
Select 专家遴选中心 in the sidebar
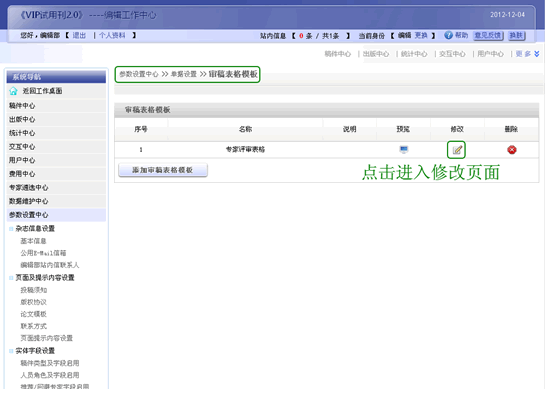[x=56, y=188]
